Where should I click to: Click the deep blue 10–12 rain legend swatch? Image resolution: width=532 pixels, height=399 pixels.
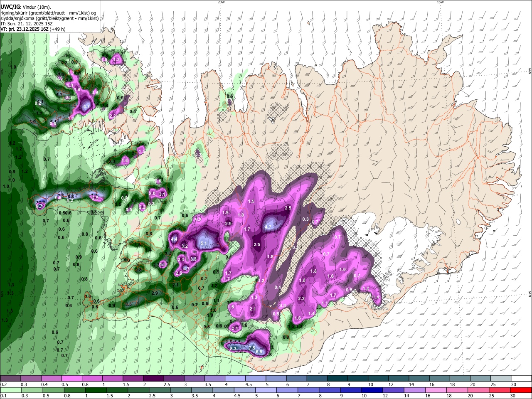click(372, 390)
